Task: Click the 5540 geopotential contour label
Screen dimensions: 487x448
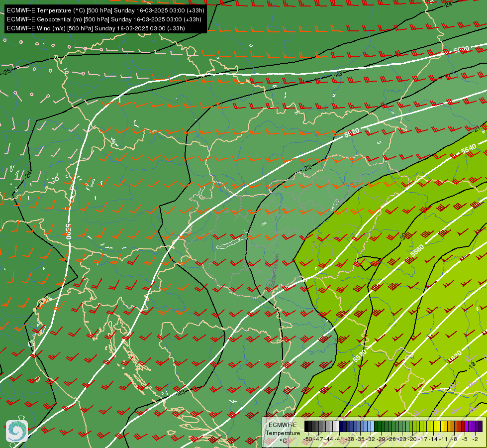Action: (x=469, y=149)
